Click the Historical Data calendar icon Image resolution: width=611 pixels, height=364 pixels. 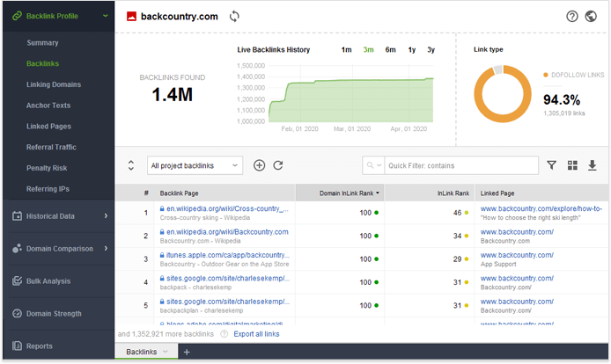pos(17,216)
